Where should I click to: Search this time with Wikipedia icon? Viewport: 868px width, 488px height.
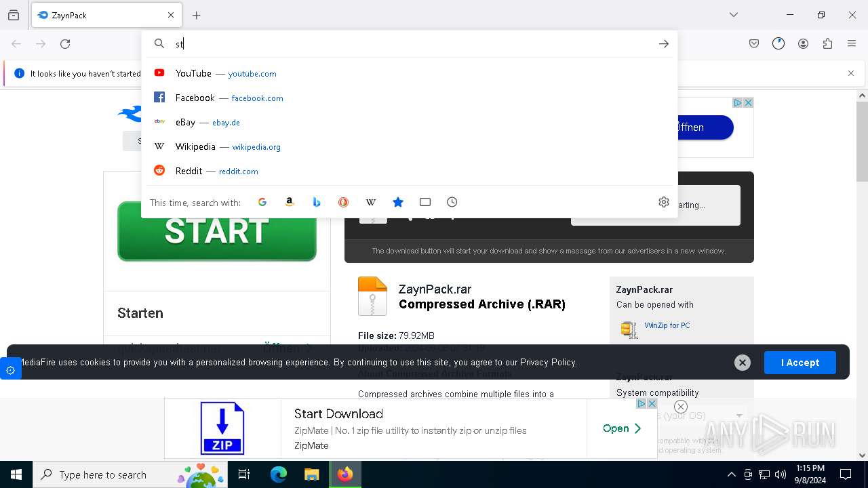pos(371,202)
